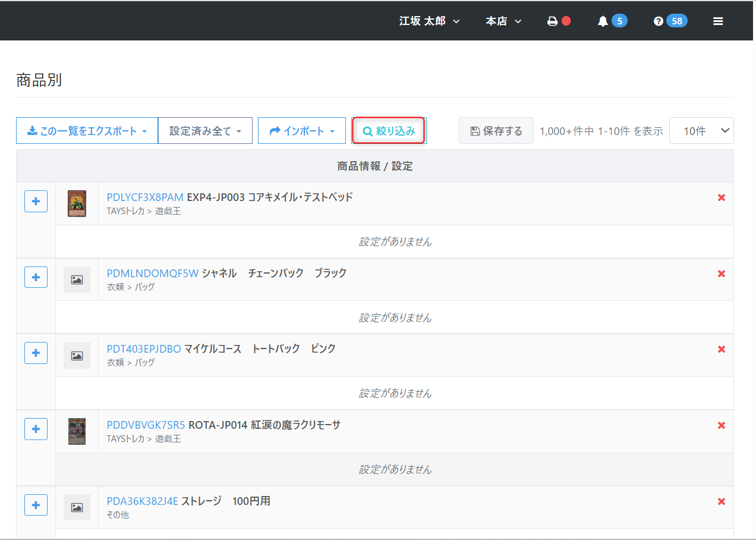The height and width of the screenshot is (540, 756).
Task: Click the コアキメイル card thumbnail image
Action: pos(77,203)
